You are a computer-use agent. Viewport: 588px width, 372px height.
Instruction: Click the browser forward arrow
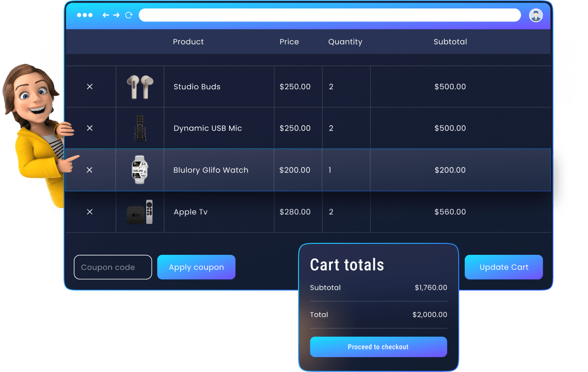[116, 15]
